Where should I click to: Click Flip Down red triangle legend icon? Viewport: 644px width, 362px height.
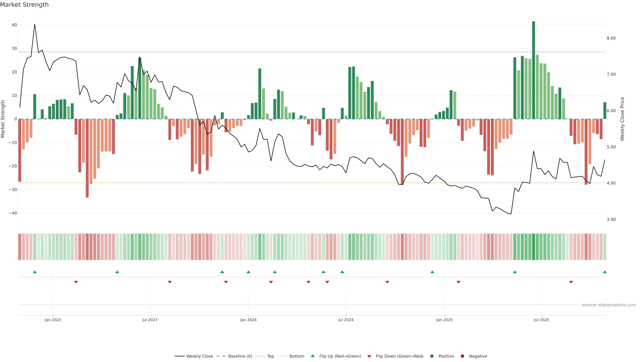369,356
